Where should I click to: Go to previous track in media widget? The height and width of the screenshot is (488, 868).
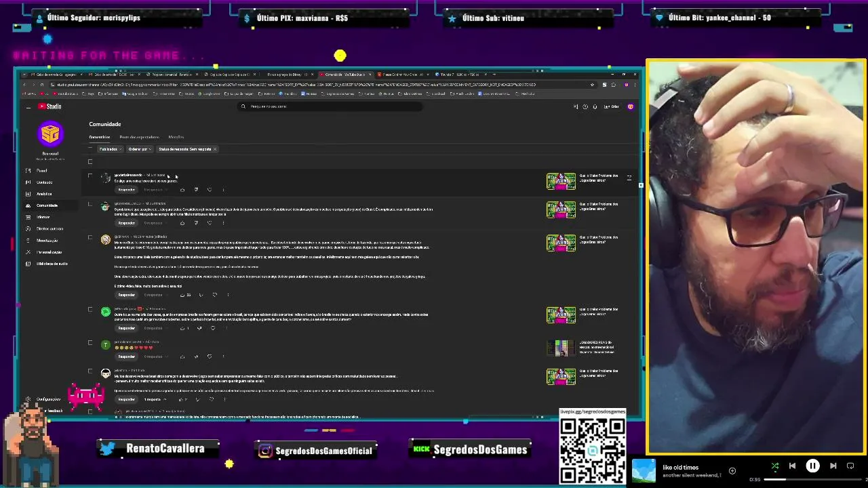coord(792,466)
